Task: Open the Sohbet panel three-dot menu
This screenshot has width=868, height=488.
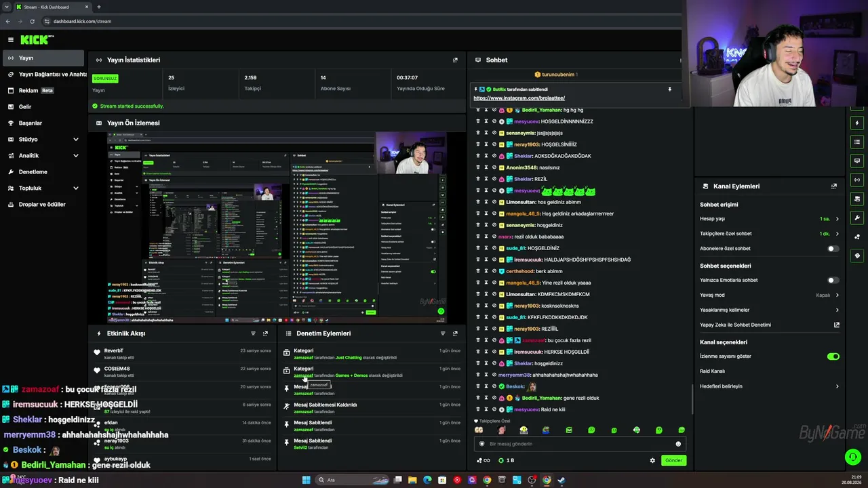Action: (680, 60)
